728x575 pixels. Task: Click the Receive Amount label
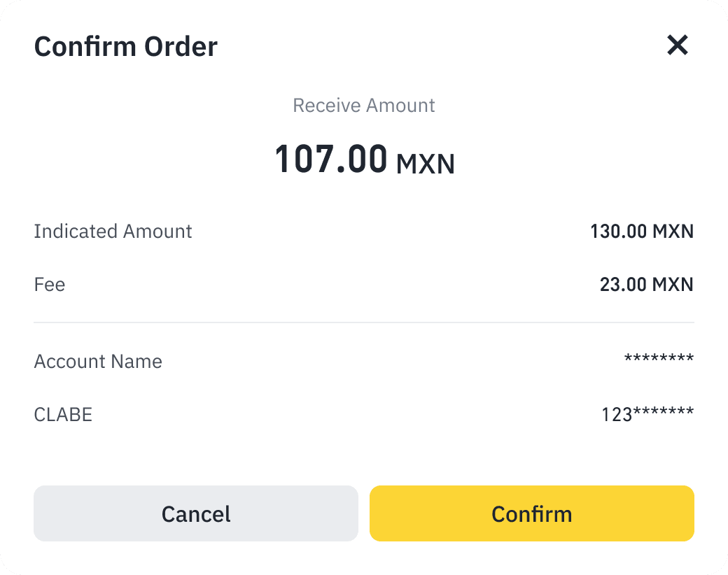(x=363, y=106)
